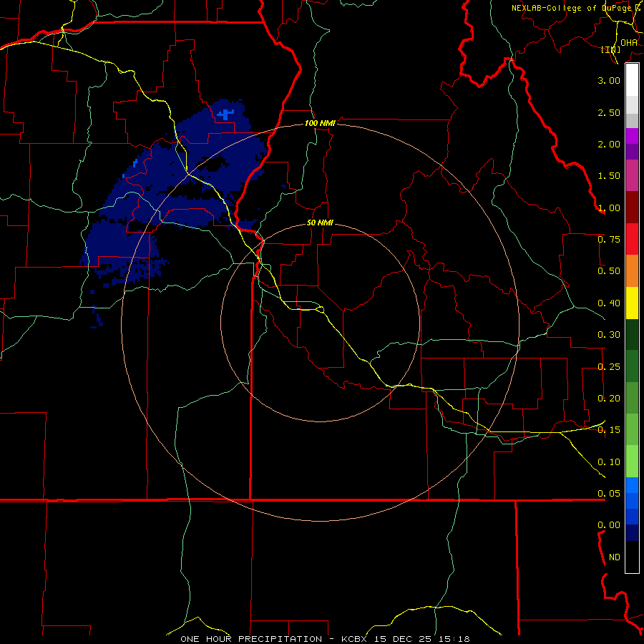Click the 2.50 legend value

609,112
